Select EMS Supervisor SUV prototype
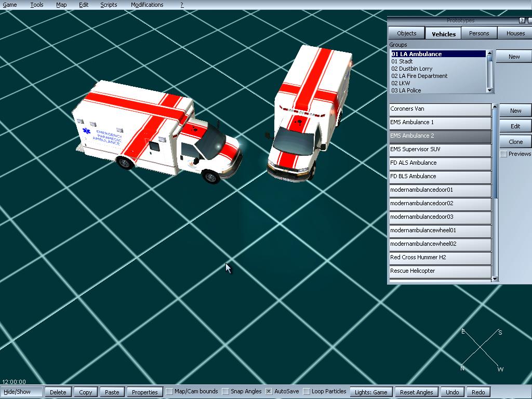Image resolution: width=532 pixels, height=399 pixels. coord(440,150)
